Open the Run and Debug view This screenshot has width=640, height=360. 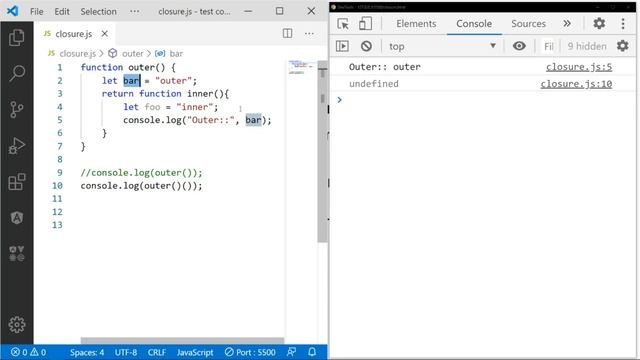click(17, 146)
